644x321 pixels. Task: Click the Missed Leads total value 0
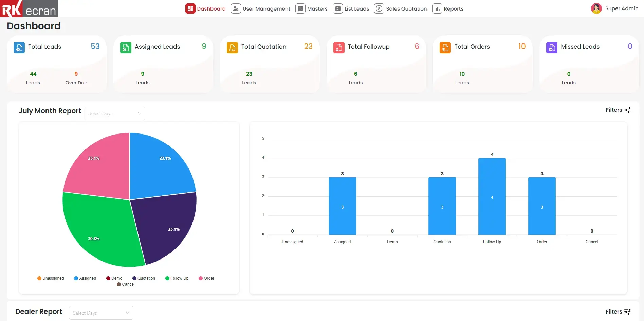tap(630, 47)
